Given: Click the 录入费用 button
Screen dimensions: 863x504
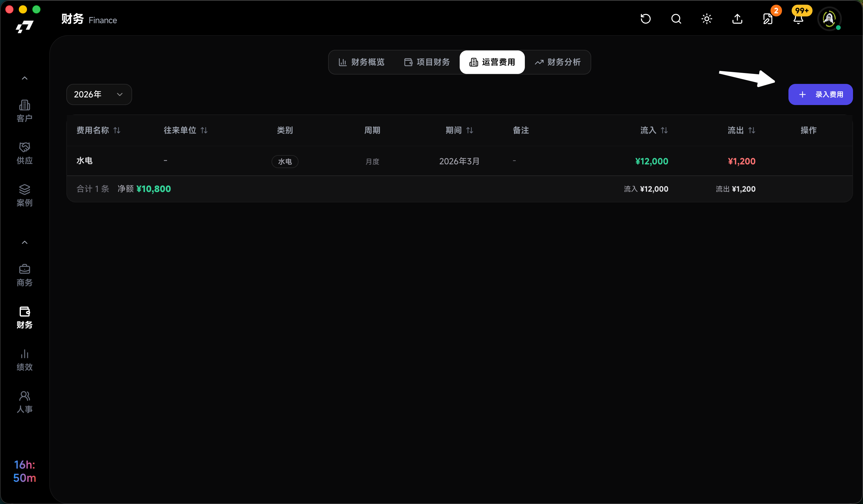Looking at the screenshot, I should click(820, 94).
